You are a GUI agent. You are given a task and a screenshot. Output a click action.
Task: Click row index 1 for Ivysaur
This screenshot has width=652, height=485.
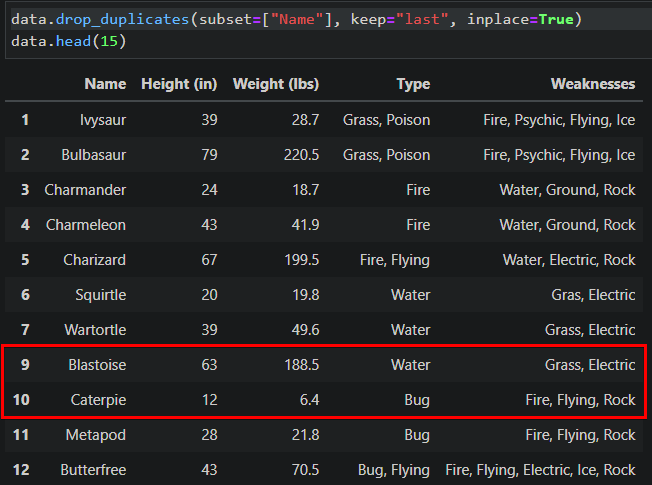click(25, 120)
